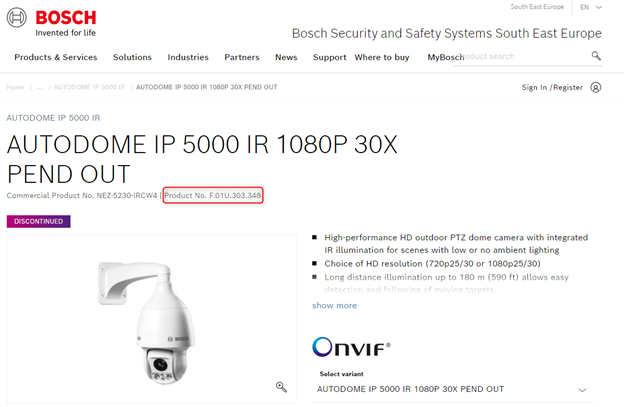624x407 pixels.
Task: Click the AUTODOME IP 5000 IR breadcrumb
Action: point(90,87)
